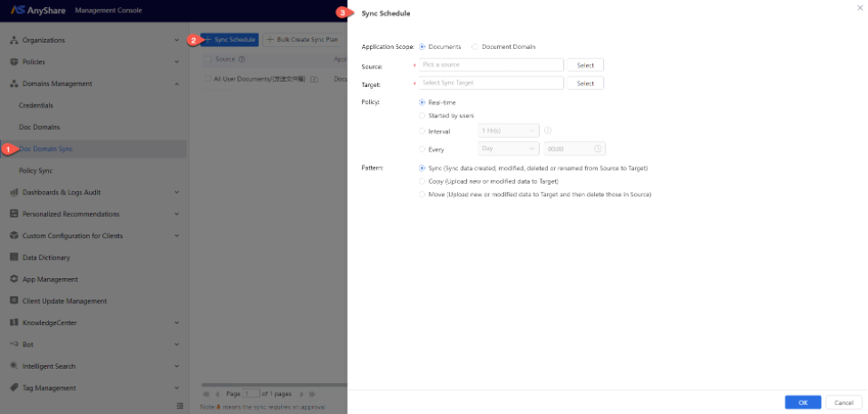Click the Bot icon in sidebar

point(14,345)
